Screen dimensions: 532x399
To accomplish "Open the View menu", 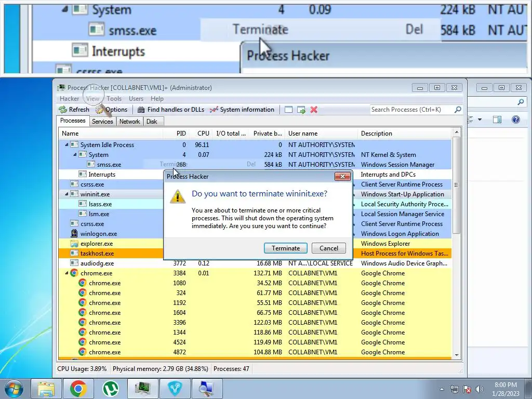I will [x=92, y=98].
